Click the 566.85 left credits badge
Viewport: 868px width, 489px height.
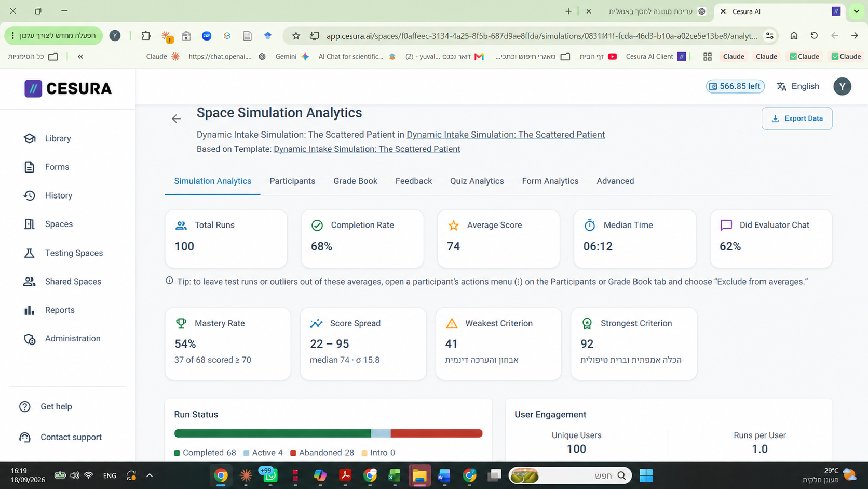click(x=735, y=86)
